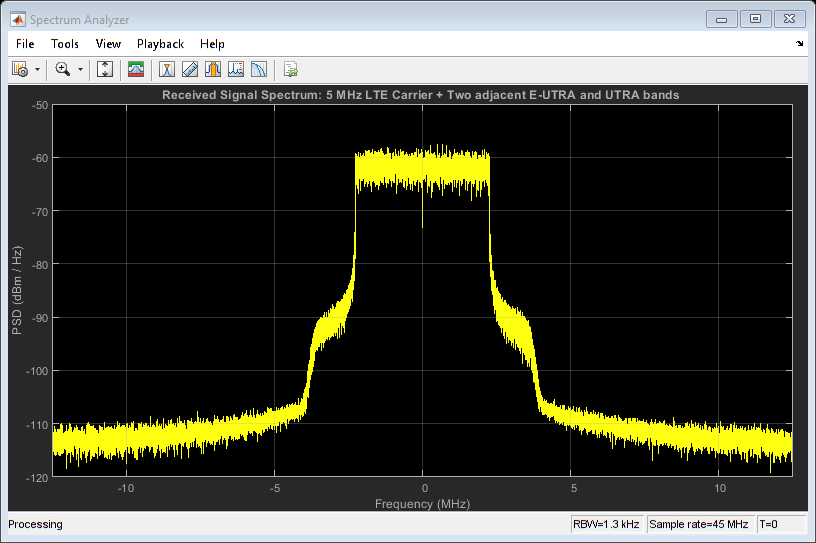Toggle the ruler measurement tool button

(x=190, y=69)
